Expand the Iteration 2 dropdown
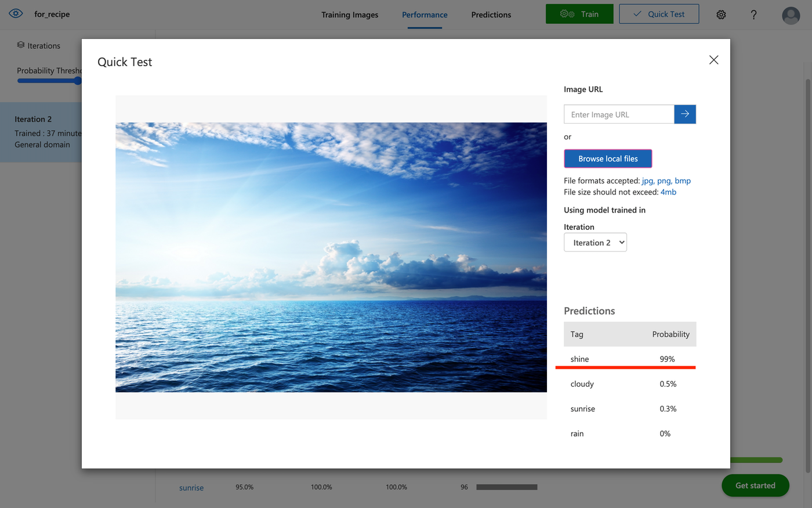The height and width of the screenshot is (508, 812). 595,243
